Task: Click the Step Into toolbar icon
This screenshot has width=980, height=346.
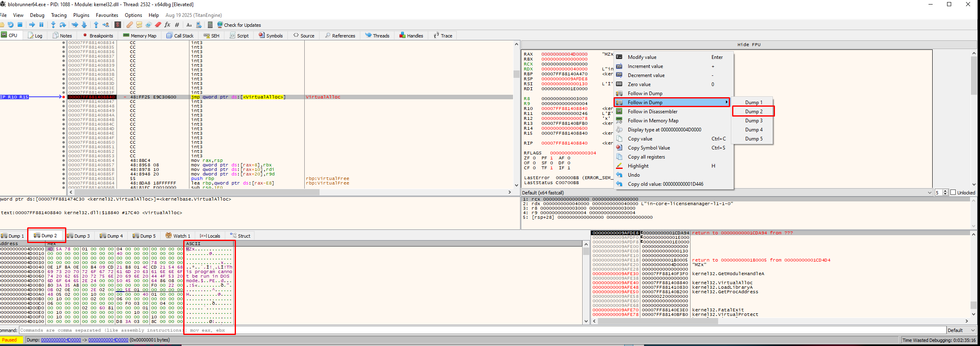Action: point(53,25)
